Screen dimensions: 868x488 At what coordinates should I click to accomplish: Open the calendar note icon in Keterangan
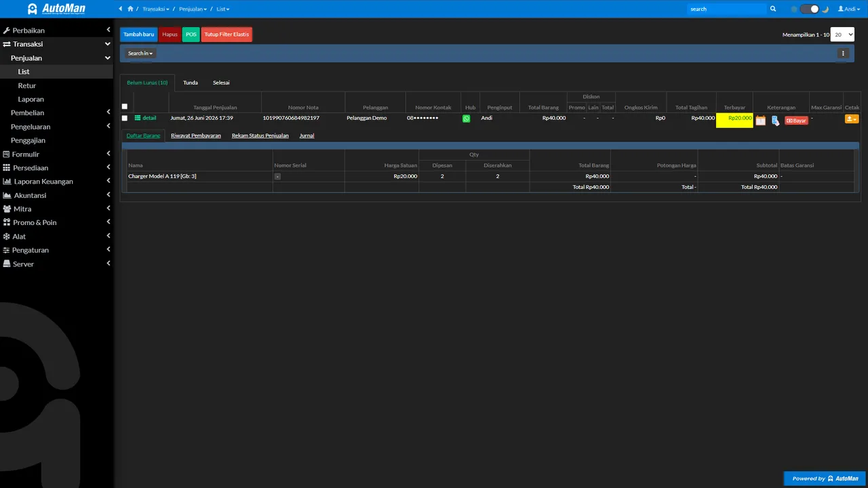761,121
